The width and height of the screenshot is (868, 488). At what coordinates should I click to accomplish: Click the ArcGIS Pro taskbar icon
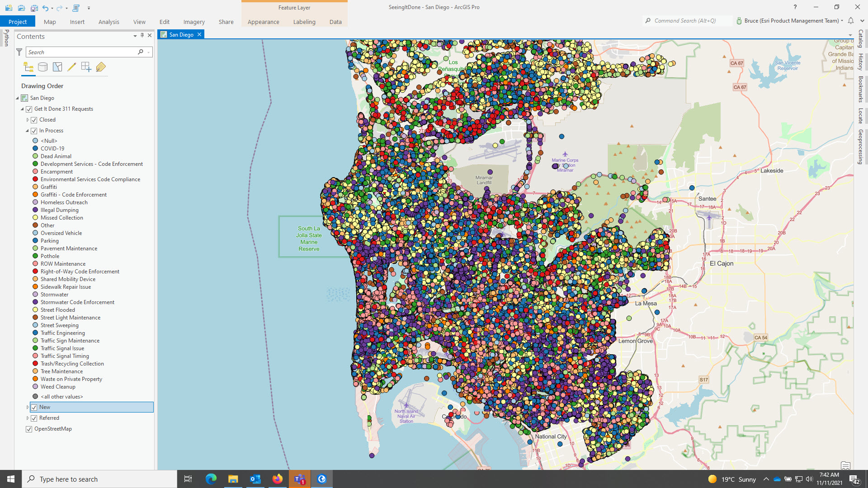322,479
